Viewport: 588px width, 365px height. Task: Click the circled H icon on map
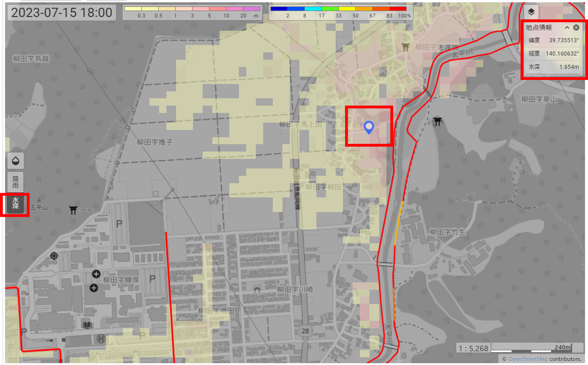pyautogui.click(x=101, y=339)
